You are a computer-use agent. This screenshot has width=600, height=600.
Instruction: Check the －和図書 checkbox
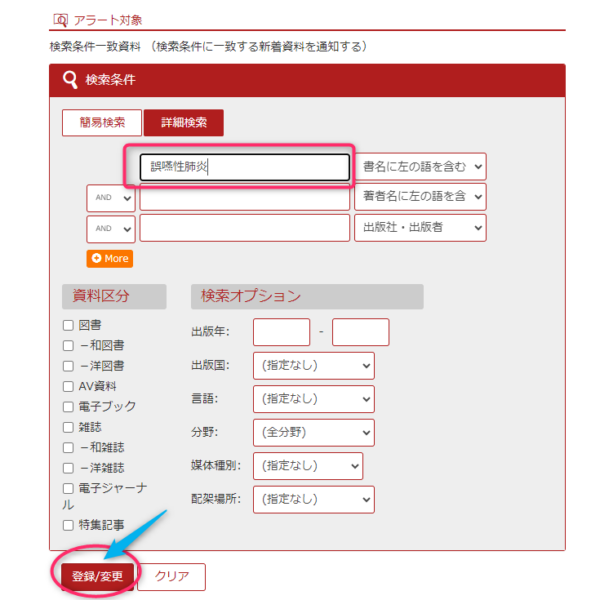click(68, 346)
